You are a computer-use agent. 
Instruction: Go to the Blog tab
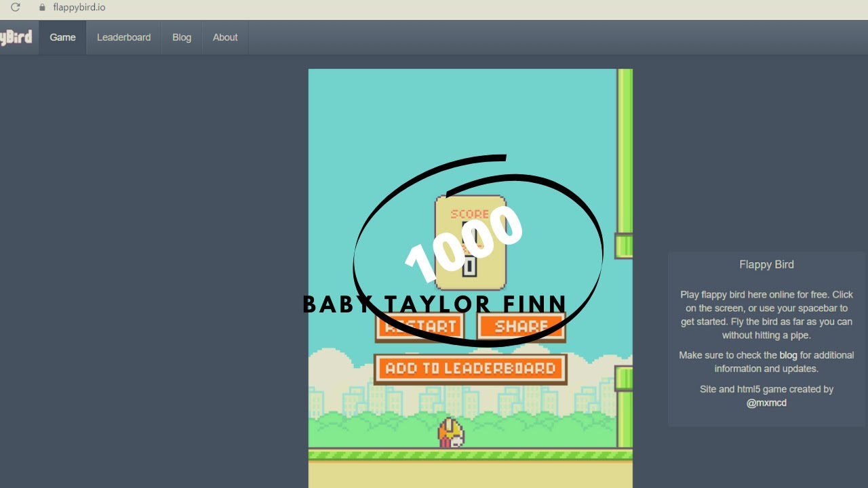click(x=182, y=37)
